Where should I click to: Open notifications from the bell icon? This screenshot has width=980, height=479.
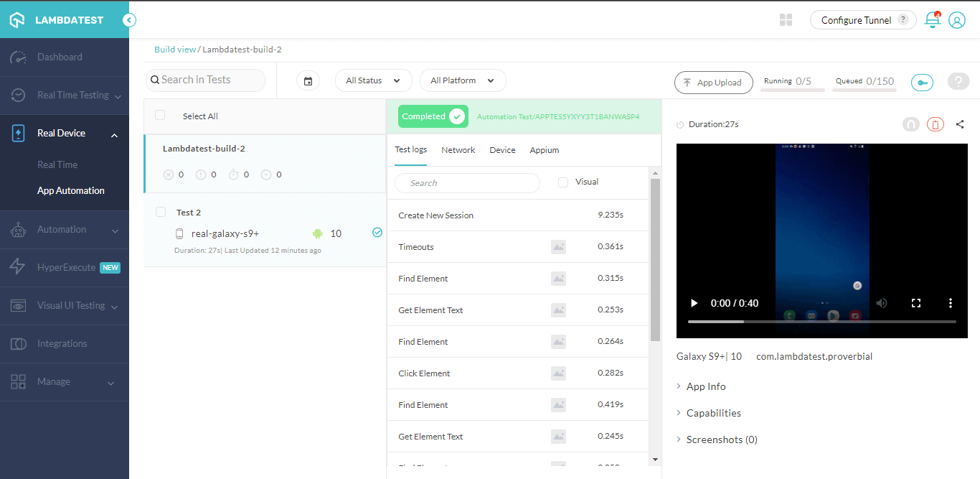click(932, 19)
